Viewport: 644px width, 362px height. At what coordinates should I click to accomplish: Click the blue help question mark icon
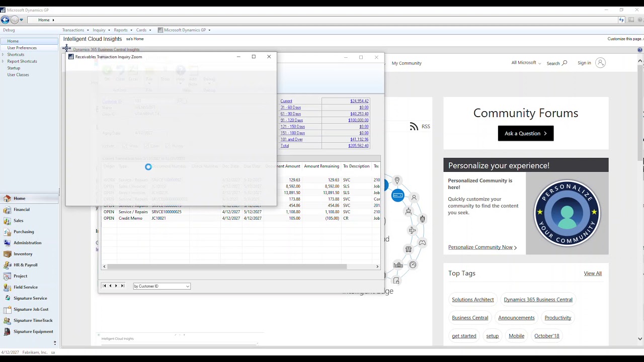(640, 50)
